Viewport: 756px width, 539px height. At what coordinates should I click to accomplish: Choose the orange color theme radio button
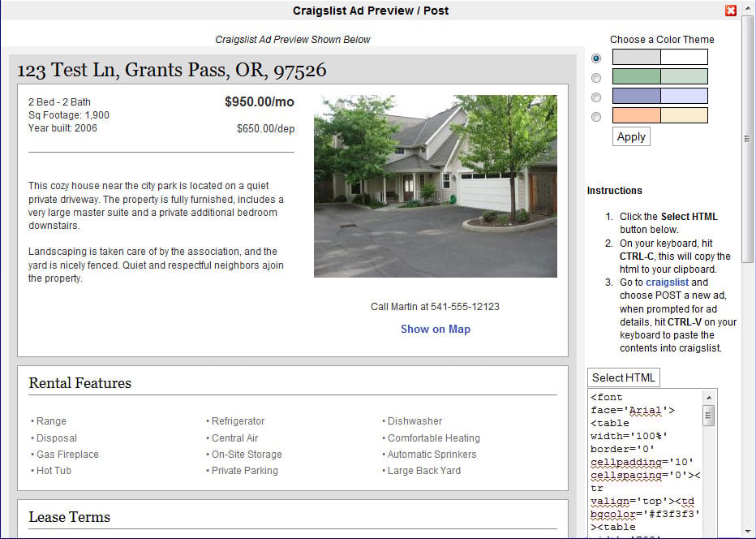click(596, 116)
